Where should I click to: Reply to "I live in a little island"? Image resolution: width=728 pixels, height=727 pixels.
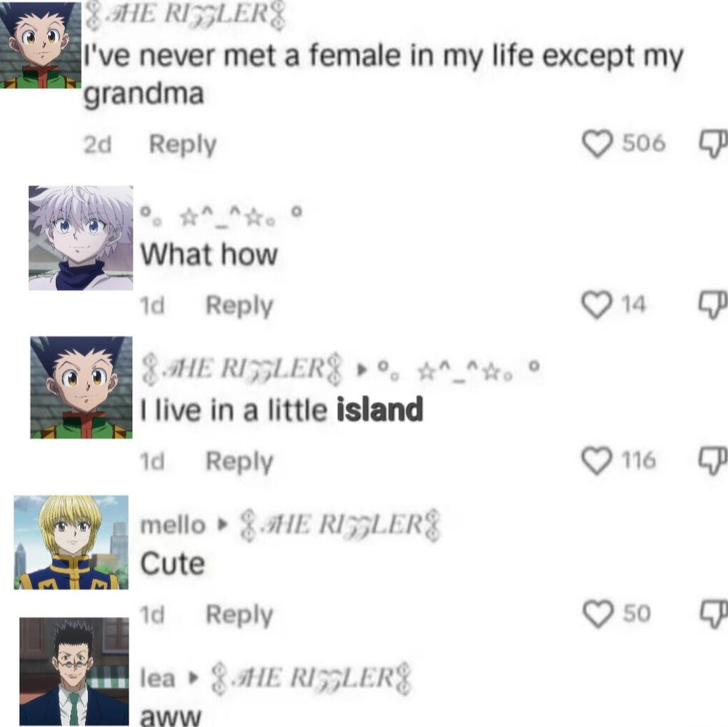coord(239,461)
